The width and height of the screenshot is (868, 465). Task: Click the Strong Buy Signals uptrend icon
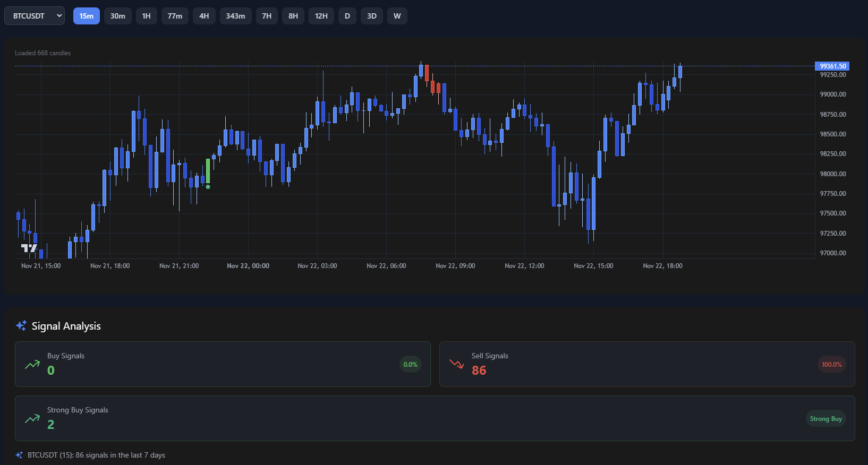coord(32,419)
